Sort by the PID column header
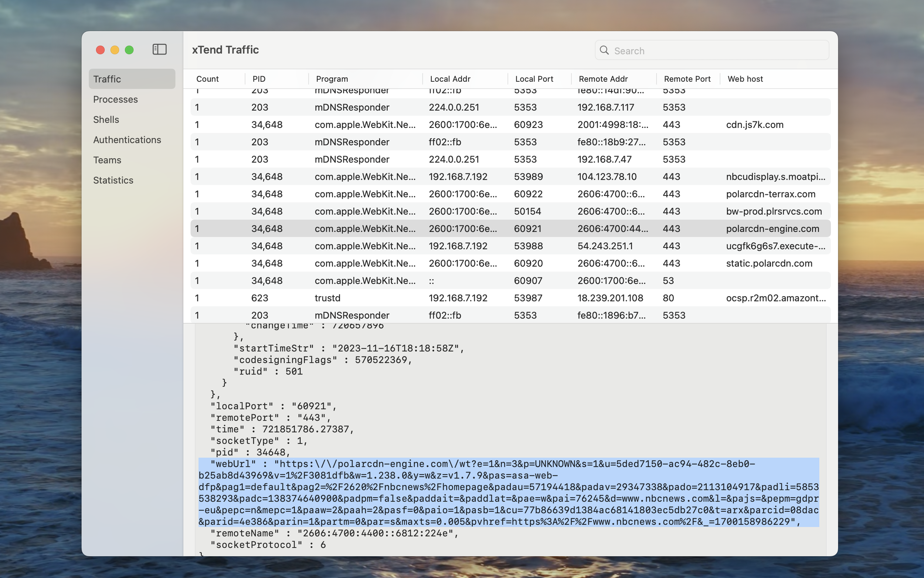This screenshot has height=578, width=924. tap(259, 79)
